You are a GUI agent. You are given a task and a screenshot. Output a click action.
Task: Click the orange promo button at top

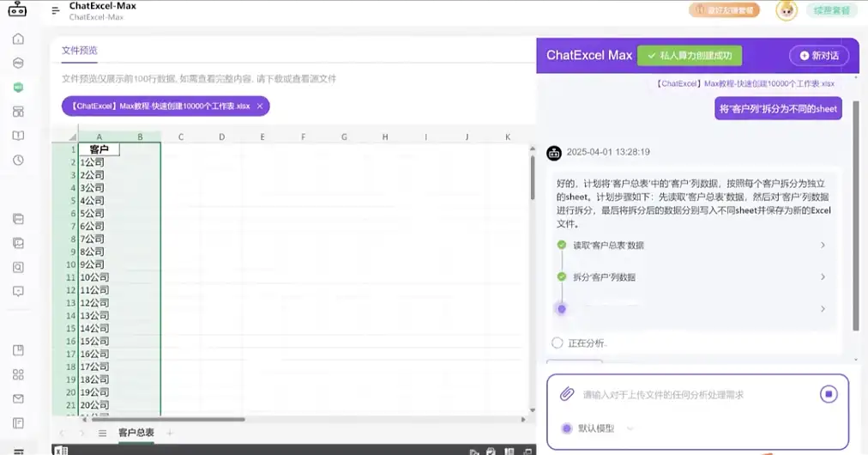[724, 10]
